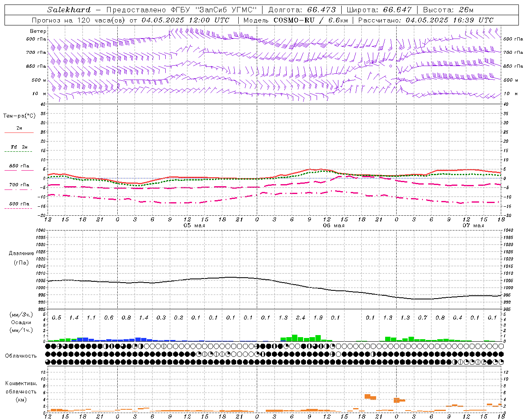Click the 'Облачность' cloudiness label
The width and height of the screenshot is (525, 420).
pyautogui.click(x=21, y=356)
